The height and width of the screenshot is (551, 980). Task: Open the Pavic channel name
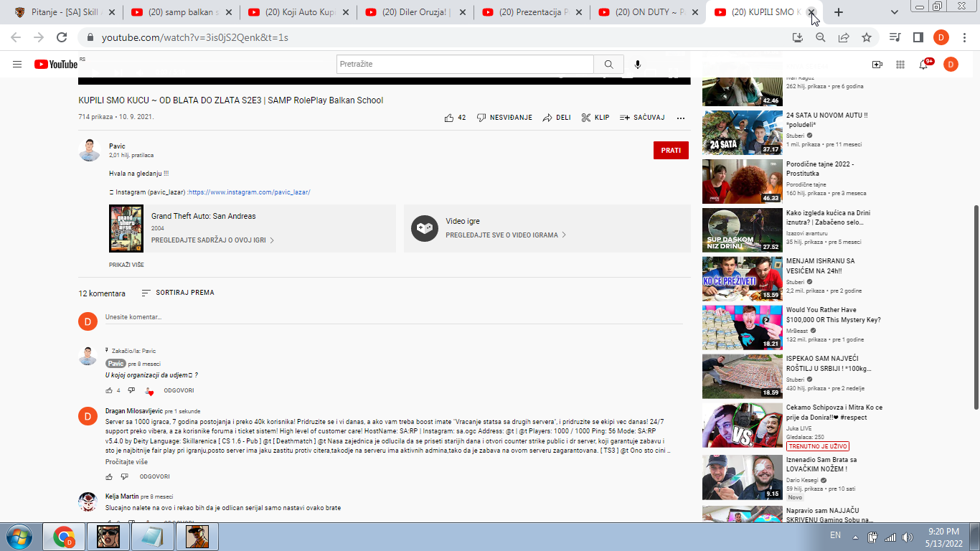(117, 146)
